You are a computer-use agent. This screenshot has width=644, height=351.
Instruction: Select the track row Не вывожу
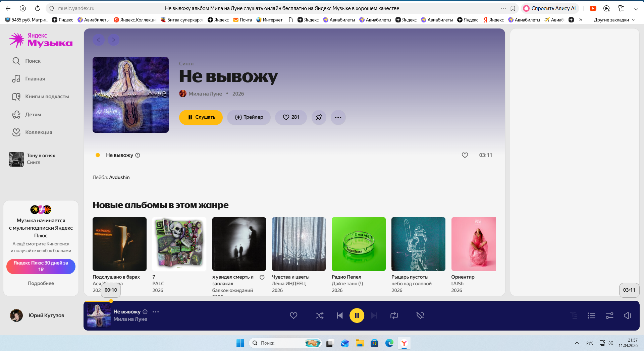click(x=294, y=155)
